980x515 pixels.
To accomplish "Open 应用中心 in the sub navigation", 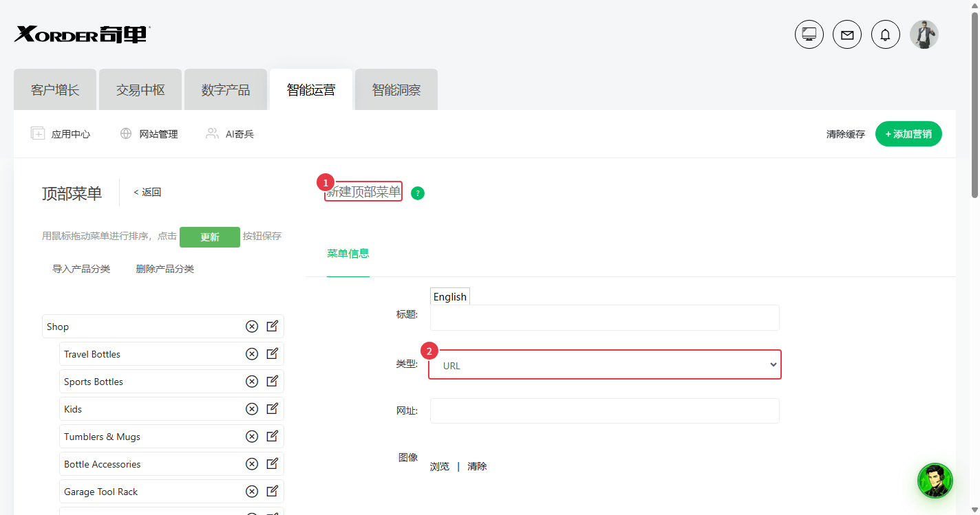I will (x=61, y=134).
